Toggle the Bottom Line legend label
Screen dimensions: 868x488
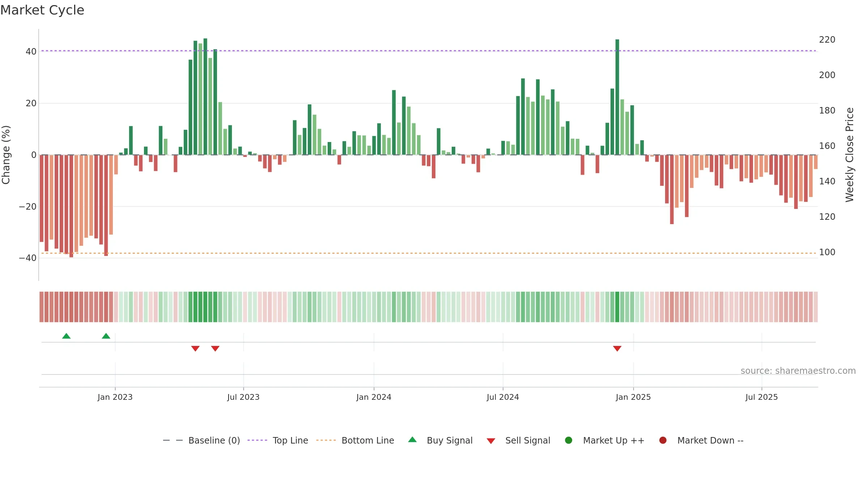(368, 440)
